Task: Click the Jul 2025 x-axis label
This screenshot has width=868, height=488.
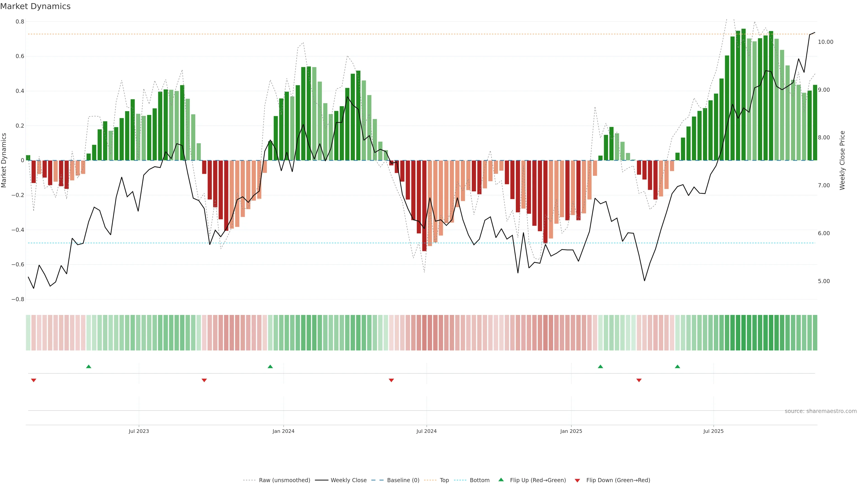Action: pyautogui.click(x=713, y=431)
